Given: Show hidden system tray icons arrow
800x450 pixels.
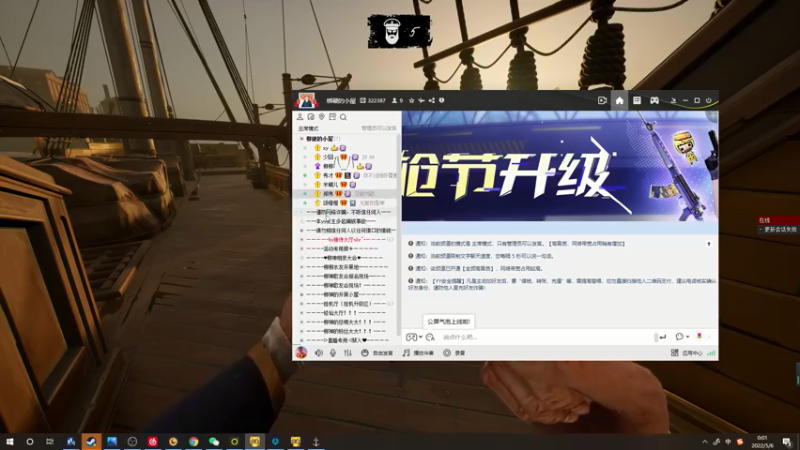Looking at the screenshot, I should (x=705, y=442).
